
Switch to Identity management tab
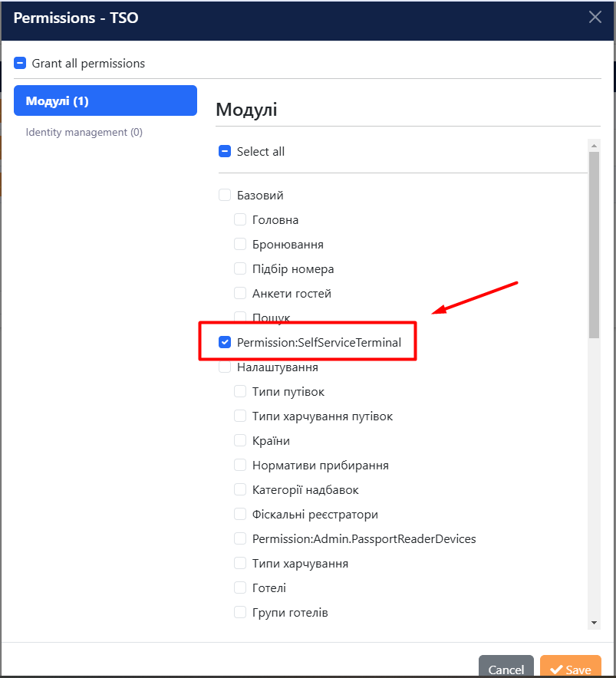[x=84, y=132]
